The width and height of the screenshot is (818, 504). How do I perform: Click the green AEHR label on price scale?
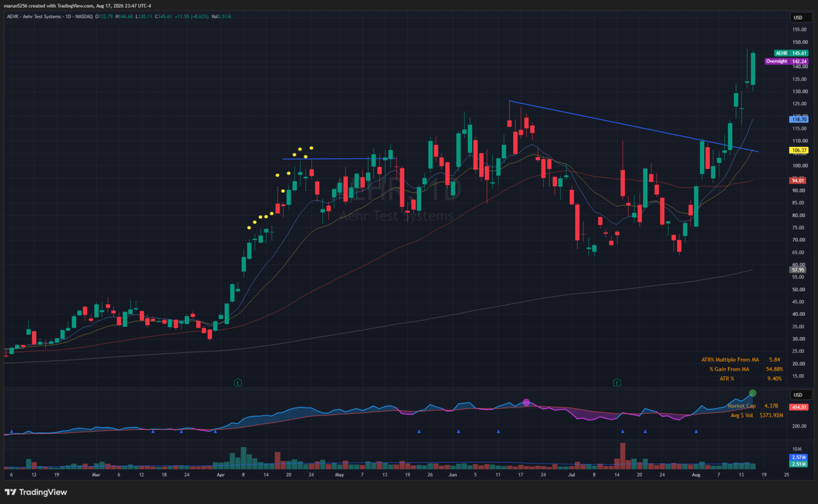(x=781, y=53)
